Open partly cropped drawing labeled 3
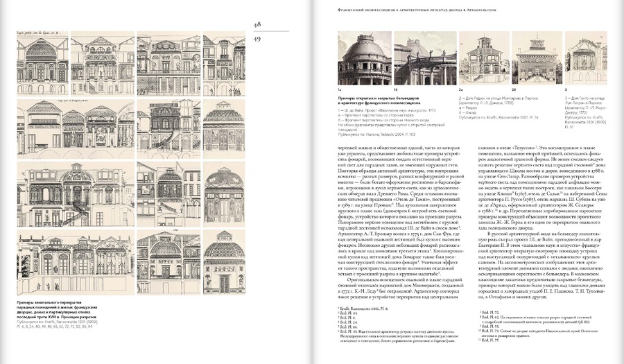This screenshot has height=364, width=624. pos(586,58)
